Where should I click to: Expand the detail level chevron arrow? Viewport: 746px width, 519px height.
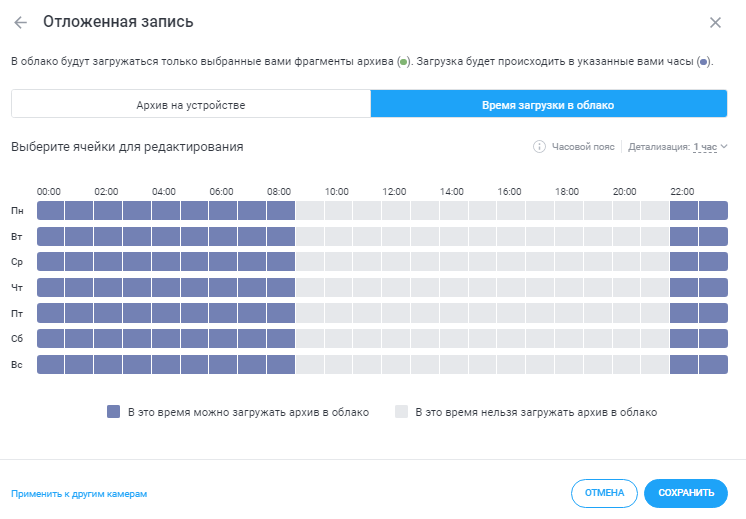pyautogui.click(x=723, y=147)
